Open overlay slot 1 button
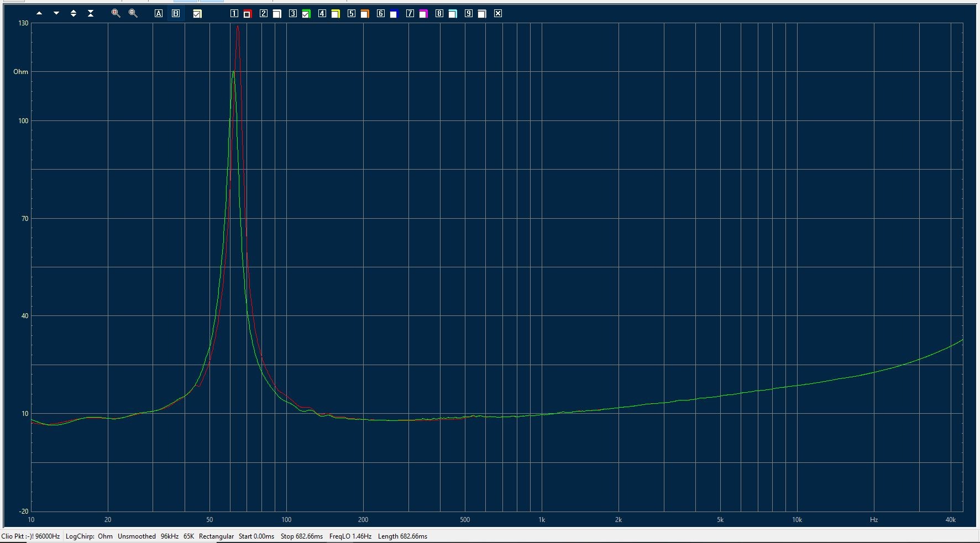980x543 pixels. [x=234, y=13]
